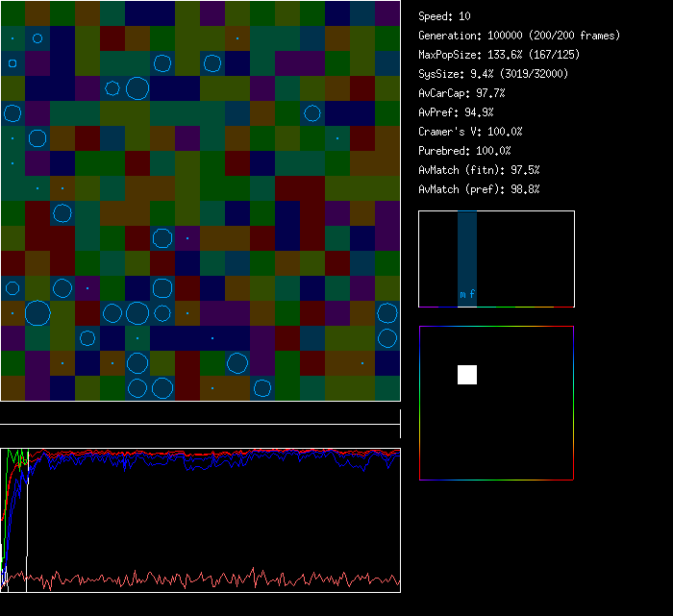This screenshot has width=673, height=616.
Task: Click the AvMatch (pref) value
Action: click(479, 189)
